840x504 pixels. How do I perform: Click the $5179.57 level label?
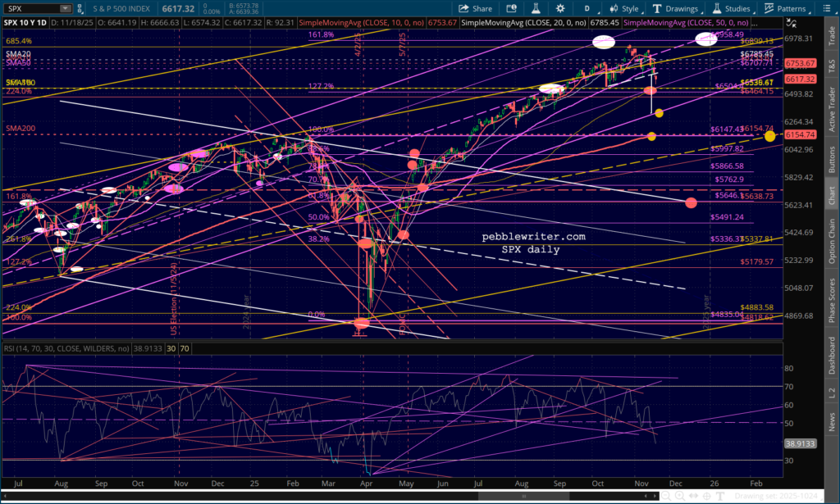pos(757,261)
